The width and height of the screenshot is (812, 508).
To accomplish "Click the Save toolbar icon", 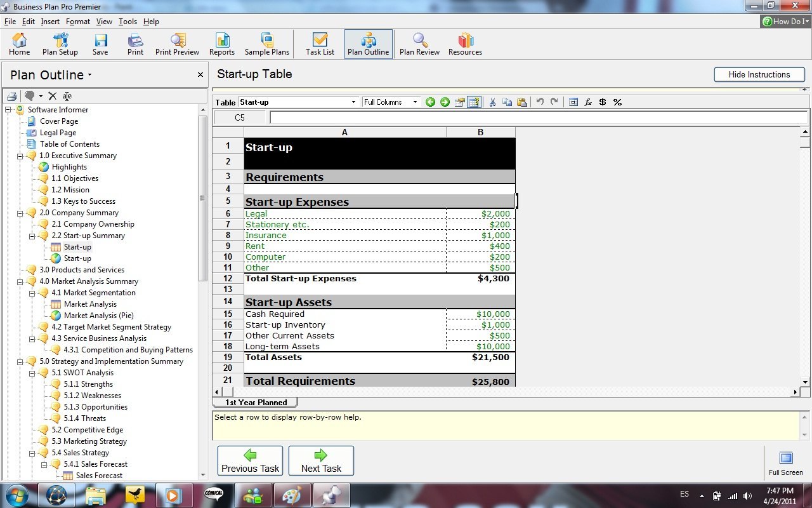I will pos(100,44).
